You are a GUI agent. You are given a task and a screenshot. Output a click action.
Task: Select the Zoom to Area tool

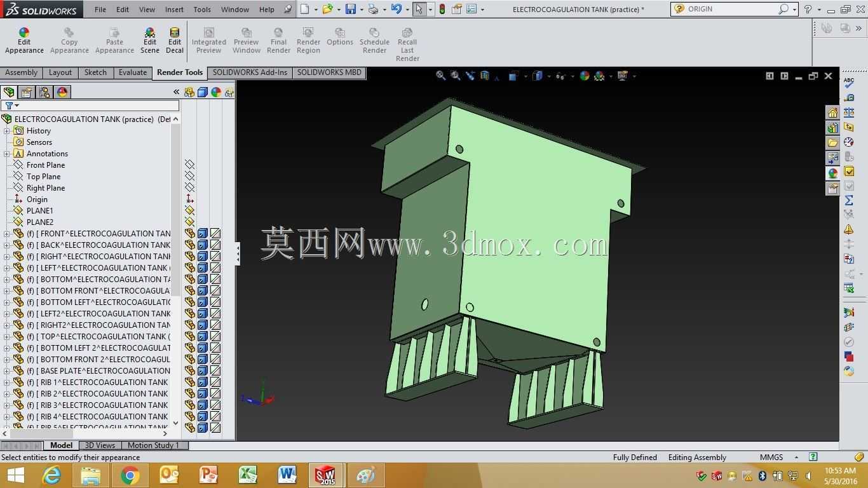[455, 76]
